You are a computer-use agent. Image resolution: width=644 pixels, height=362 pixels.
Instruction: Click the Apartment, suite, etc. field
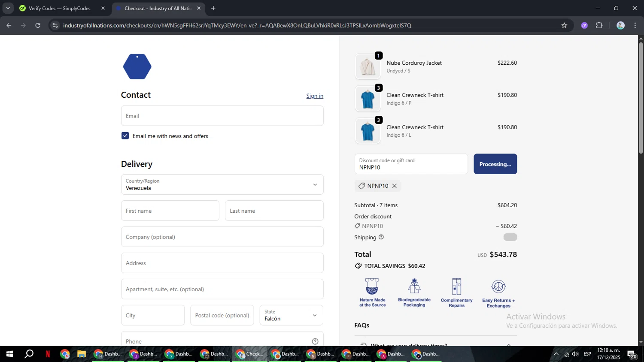[x=222, y=289]
